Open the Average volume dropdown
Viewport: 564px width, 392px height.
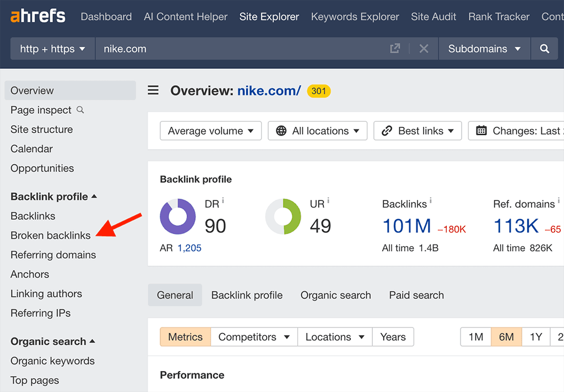210,130
